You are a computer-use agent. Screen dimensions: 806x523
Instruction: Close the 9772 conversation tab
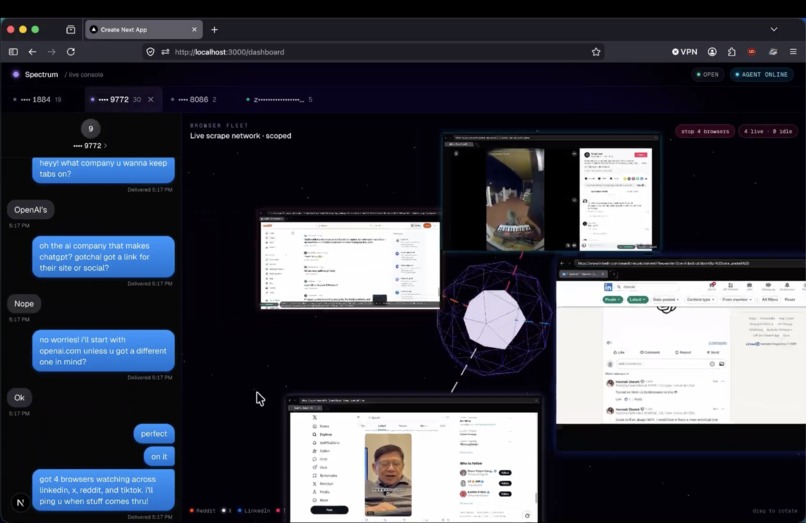coord(151,100)
